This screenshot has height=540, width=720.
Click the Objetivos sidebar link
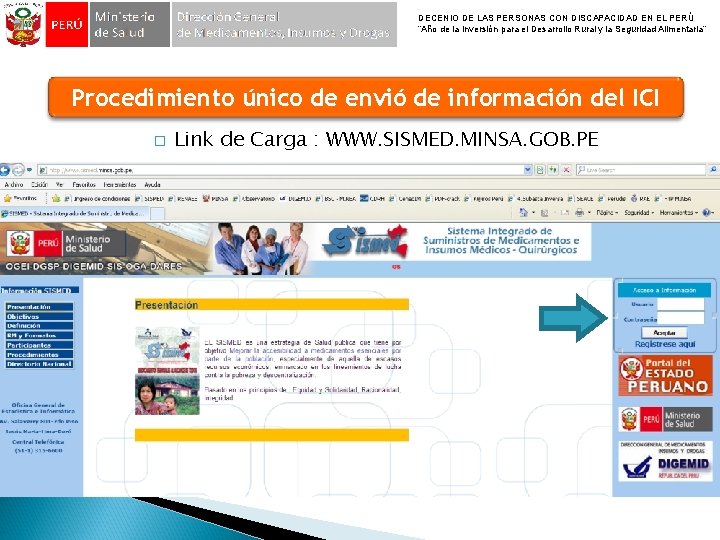pyautogui.click(x=39, y=316)
